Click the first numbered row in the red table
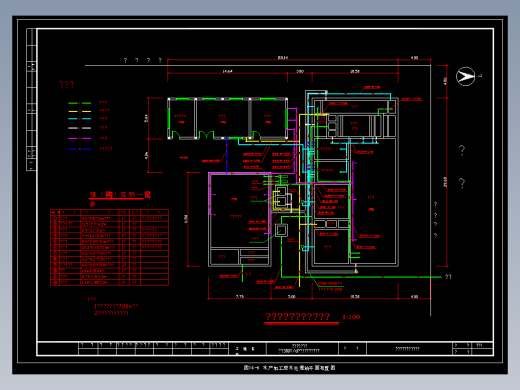This screenshot has width=520, height=390. click(x=109, y=218)
